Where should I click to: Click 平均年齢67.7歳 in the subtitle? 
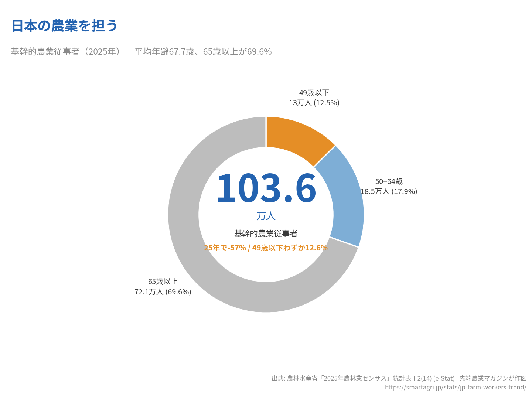point(164,52)
